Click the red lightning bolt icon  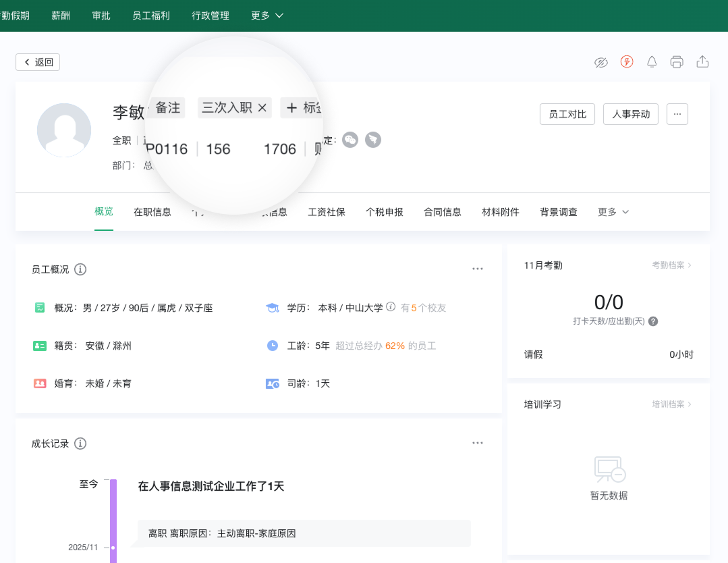(627, 62)
